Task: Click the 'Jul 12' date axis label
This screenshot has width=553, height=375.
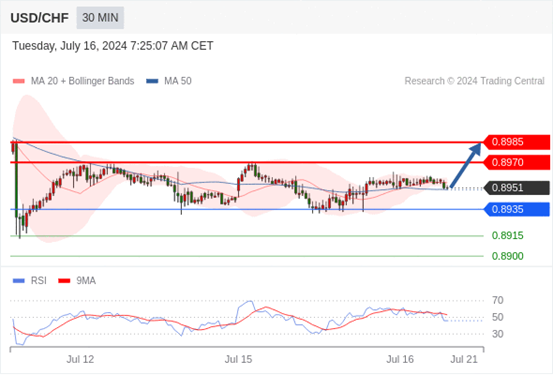Action: (x=80, y=359)
